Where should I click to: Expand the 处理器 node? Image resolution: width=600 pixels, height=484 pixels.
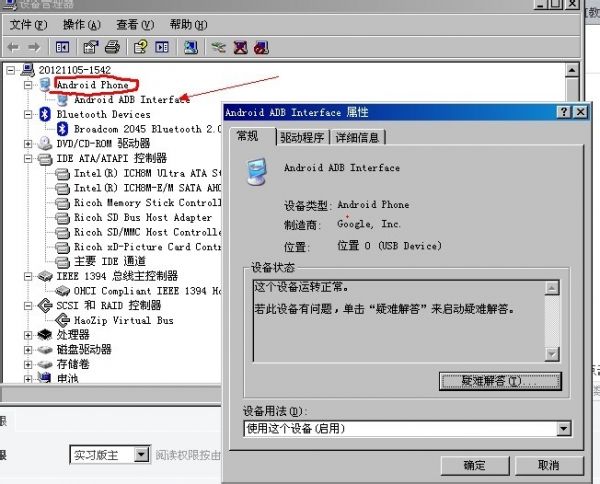point(28,335)
